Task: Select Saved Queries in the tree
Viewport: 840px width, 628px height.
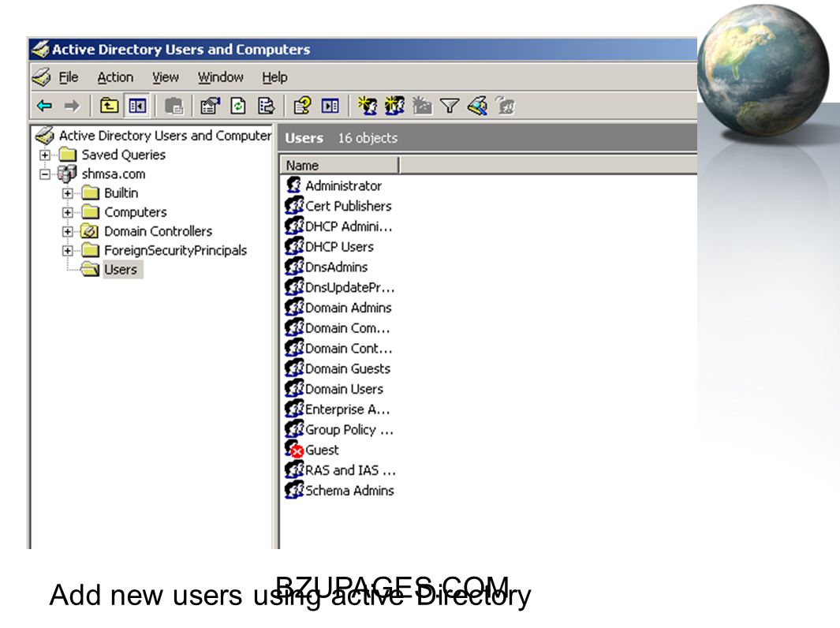Action: point(124,155)
